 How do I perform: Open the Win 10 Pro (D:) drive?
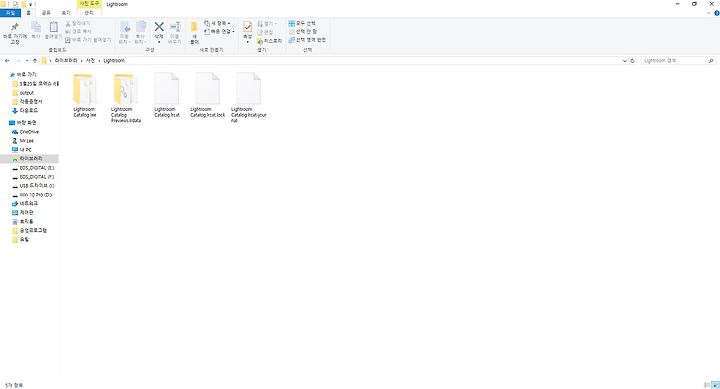(x=32, y=195)
